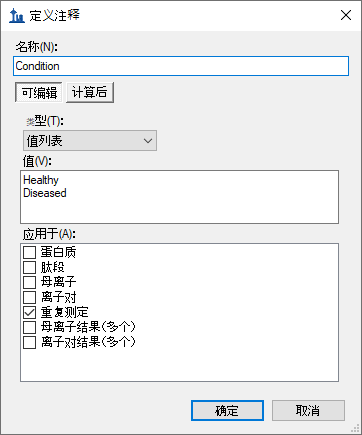
Task: Close the 定义注释 dialog
Action: coord(346,15)
